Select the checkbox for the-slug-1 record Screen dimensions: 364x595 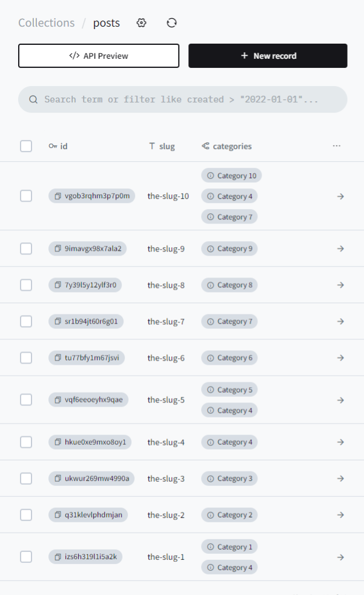(x=26, y=556)
